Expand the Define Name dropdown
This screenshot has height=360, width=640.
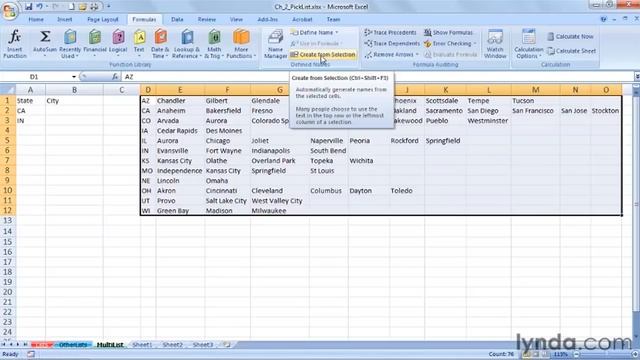[337, 32]
